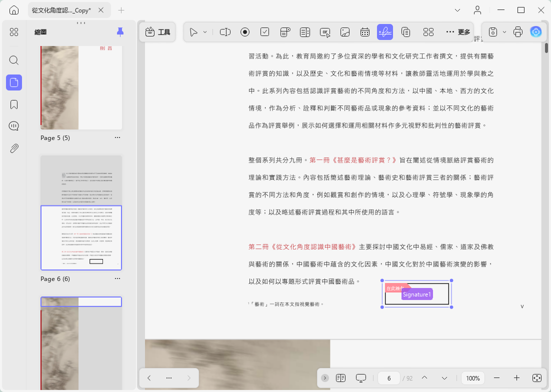Expand the save options dropdown arrow

(x=504, y=32)
